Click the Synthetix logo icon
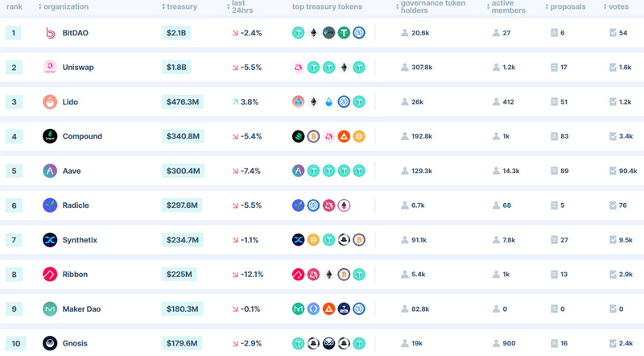644x356 pixels. (50, 240)
